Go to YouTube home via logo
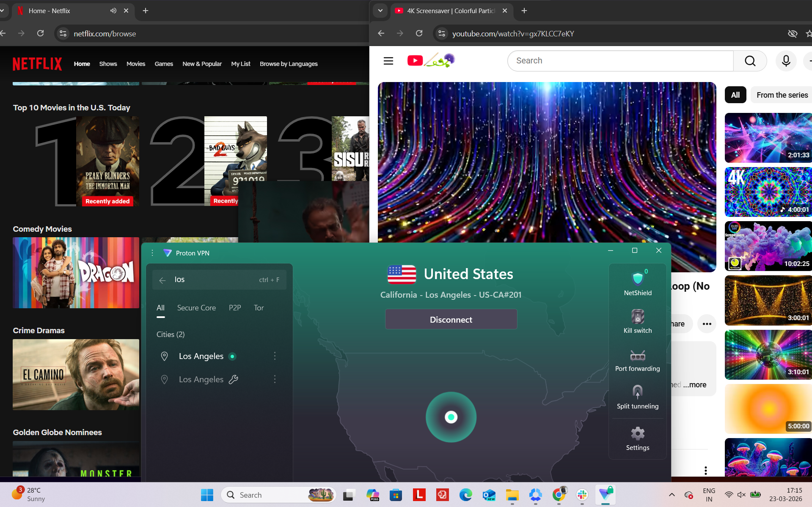 click(431, 60)
